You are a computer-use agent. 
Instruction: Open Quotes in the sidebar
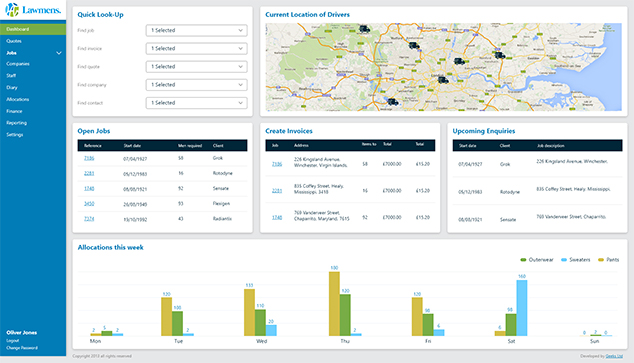click(14, 41)
